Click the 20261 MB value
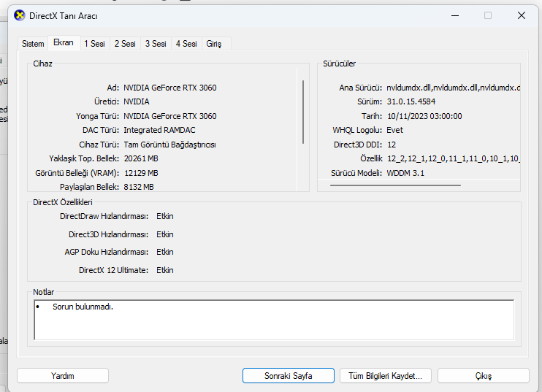Screen dimensions: 542x392 pyautogui.click(x=141, y=158)
